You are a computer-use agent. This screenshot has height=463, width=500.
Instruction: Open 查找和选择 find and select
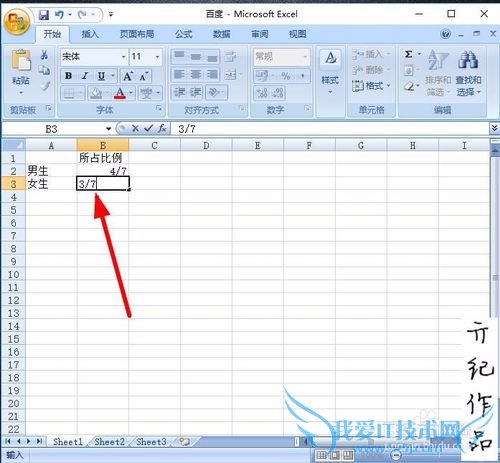pyautogui.click(x=468, y=72)
